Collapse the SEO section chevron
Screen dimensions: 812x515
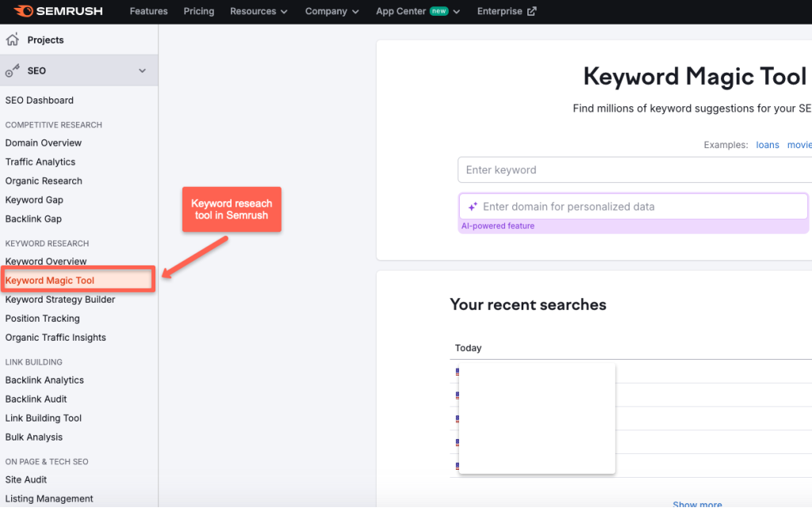[142, 70]
